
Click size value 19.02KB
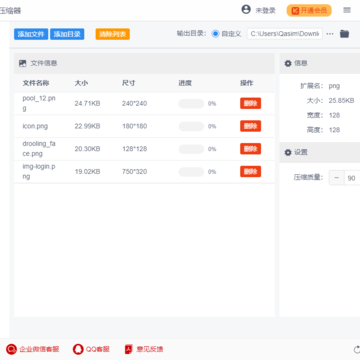click(87, 172)
